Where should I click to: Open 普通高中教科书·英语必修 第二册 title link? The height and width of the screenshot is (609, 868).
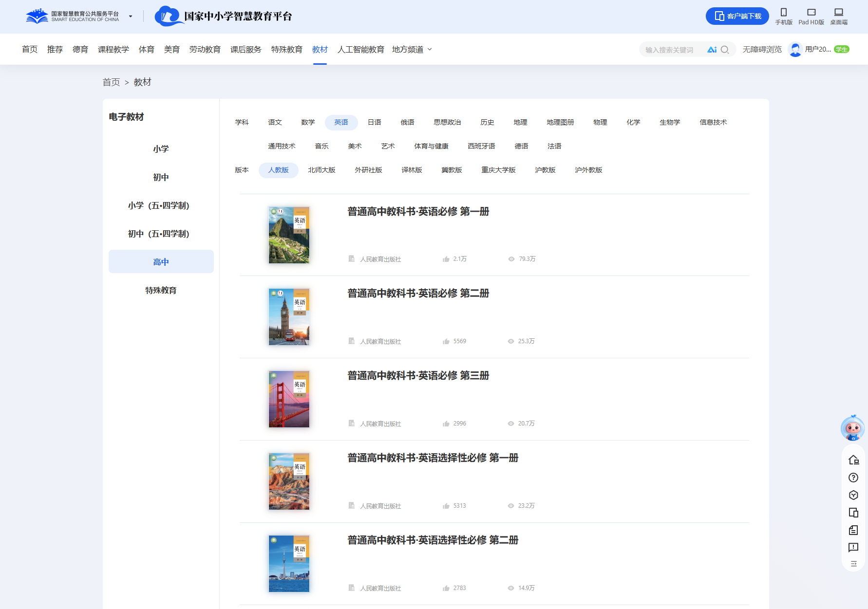click(x=418, y=293)
